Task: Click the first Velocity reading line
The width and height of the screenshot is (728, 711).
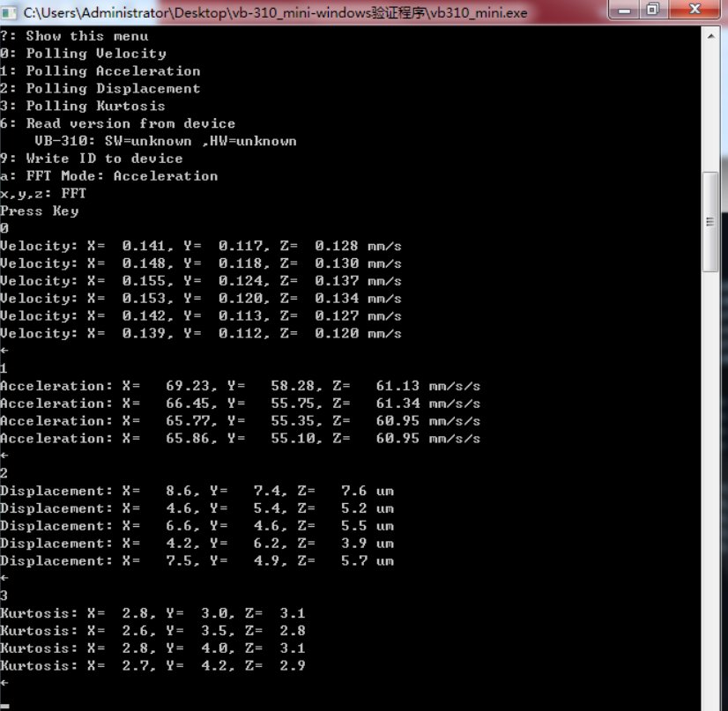Action: click(201, 246)
